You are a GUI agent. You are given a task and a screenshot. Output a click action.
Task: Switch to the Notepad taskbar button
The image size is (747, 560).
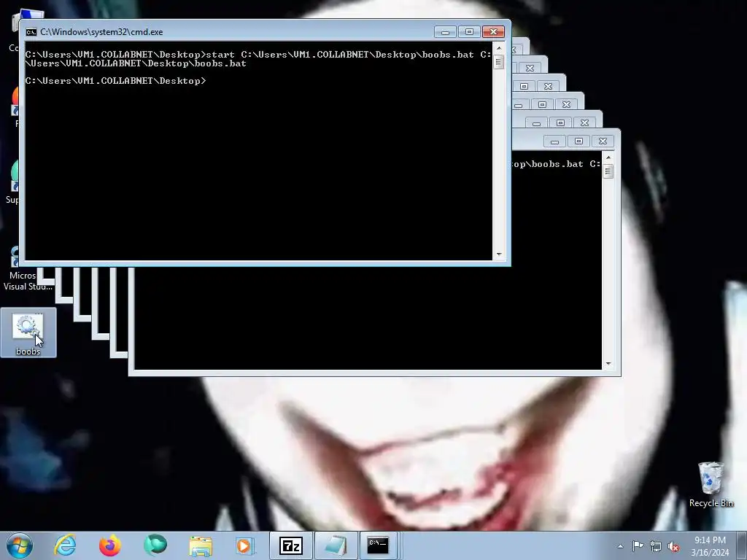[x=336, y=545]
